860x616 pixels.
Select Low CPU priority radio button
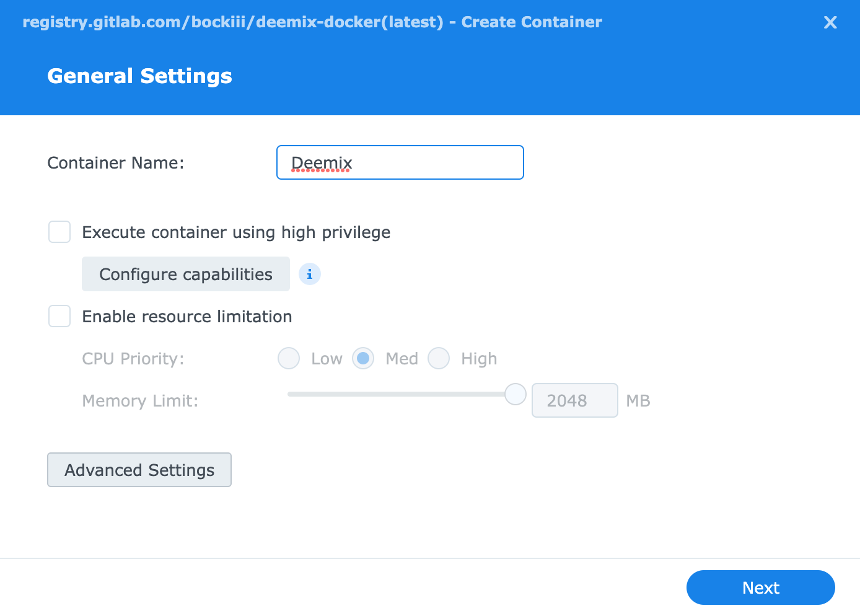[x=289, y=358]
